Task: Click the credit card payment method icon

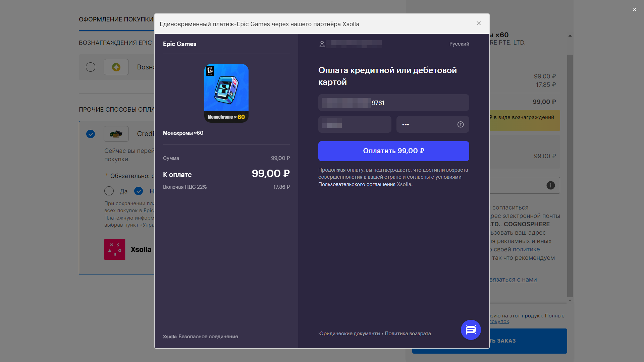Action: 116,134
